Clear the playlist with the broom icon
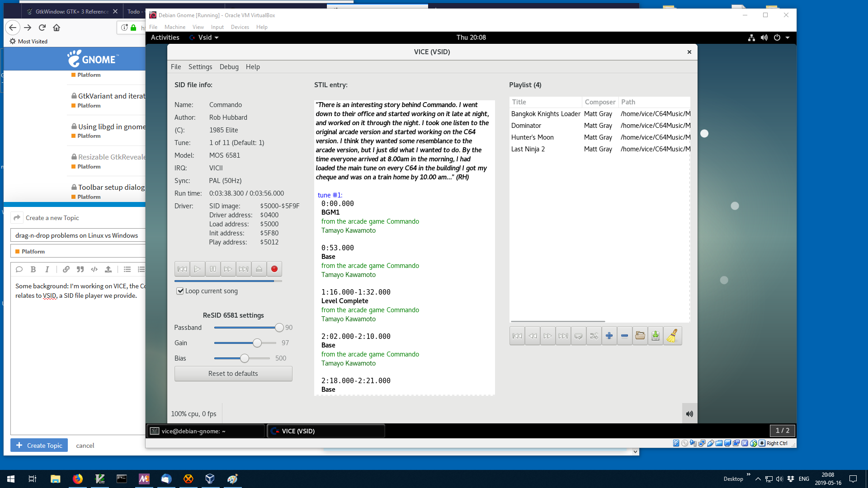The width and height of the screenshot is (868, 488). (x=672, y=336)
